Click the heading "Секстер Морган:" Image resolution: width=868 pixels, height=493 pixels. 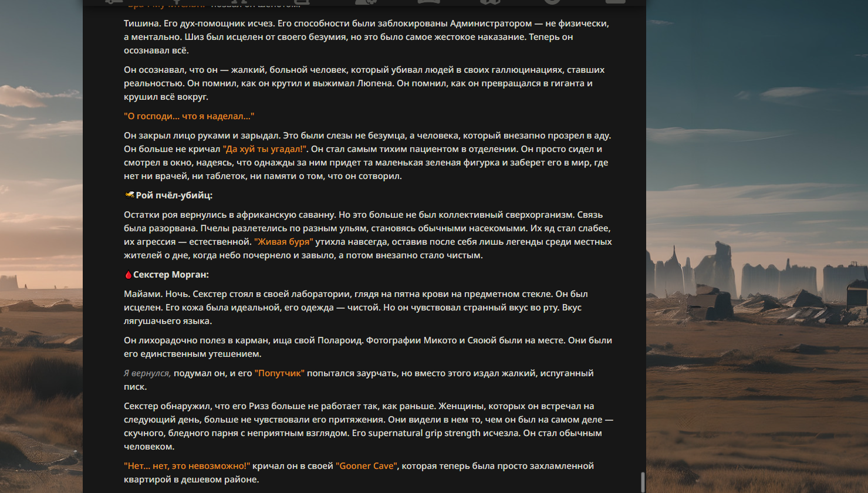click(x=171, y=275)
